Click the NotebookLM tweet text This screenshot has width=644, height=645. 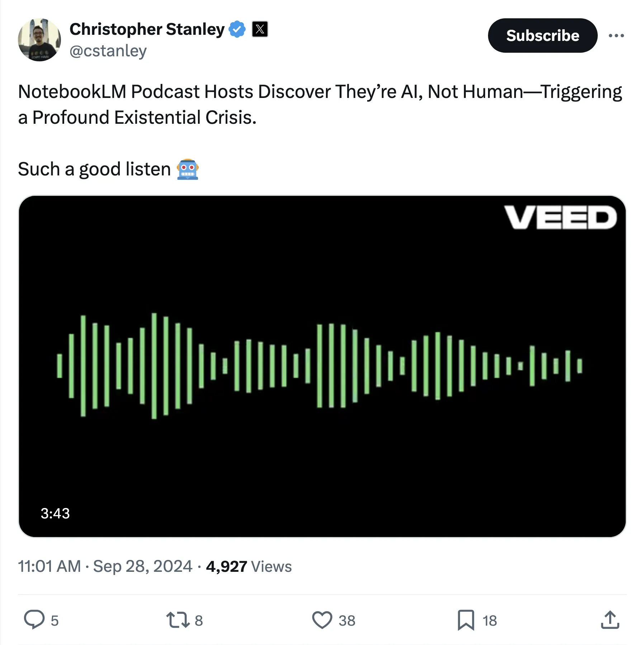[320, 104]
